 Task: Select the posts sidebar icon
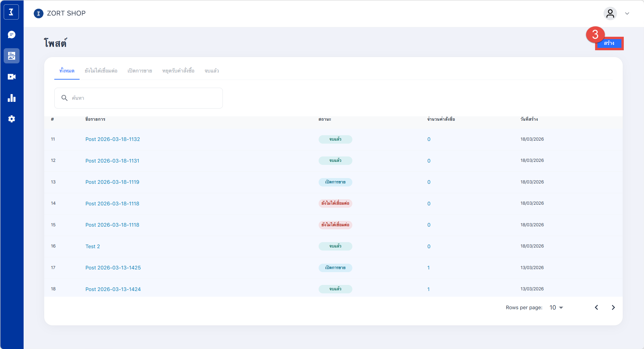pyautogui.click(x=11, y=56)
